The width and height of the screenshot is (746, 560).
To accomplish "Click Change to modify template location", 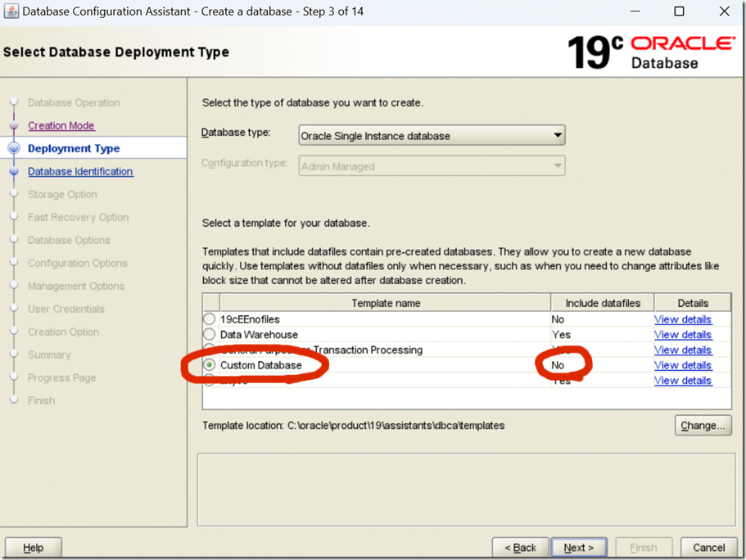I will (703, 426).
